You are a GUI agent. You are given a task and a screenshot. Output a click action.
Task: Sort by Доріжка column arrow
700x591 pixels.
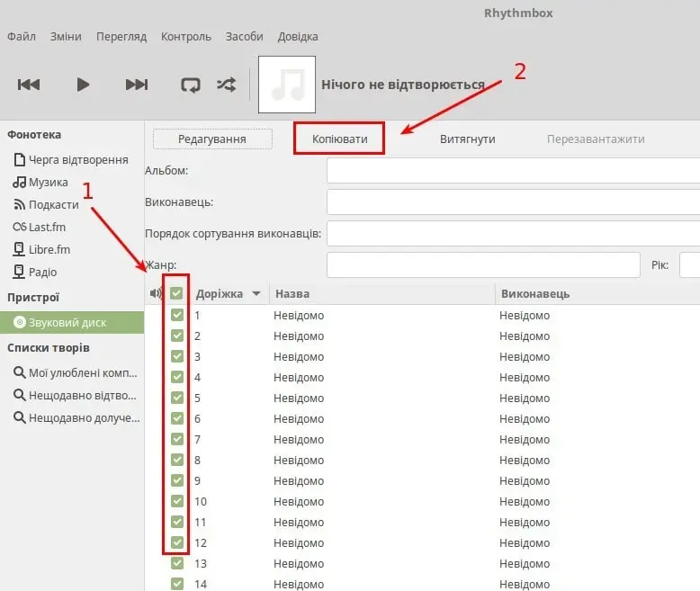[256, 294]
